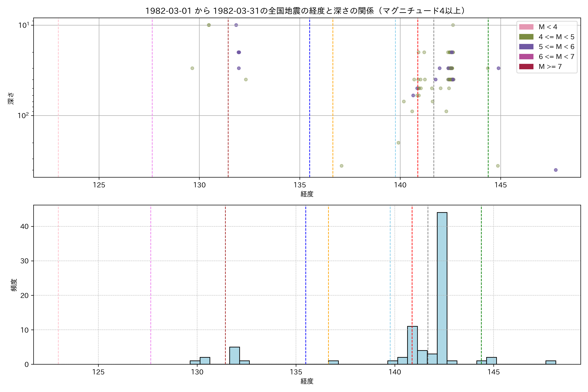Click the olive 4 <= M < 5 legend swatch

(526, 37)
